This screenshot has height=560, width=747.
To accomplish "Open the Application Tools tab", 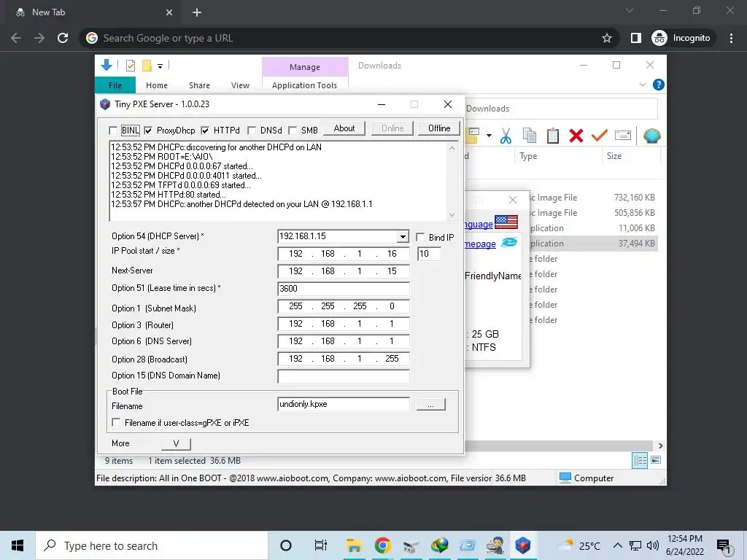I will pos(304,85).
